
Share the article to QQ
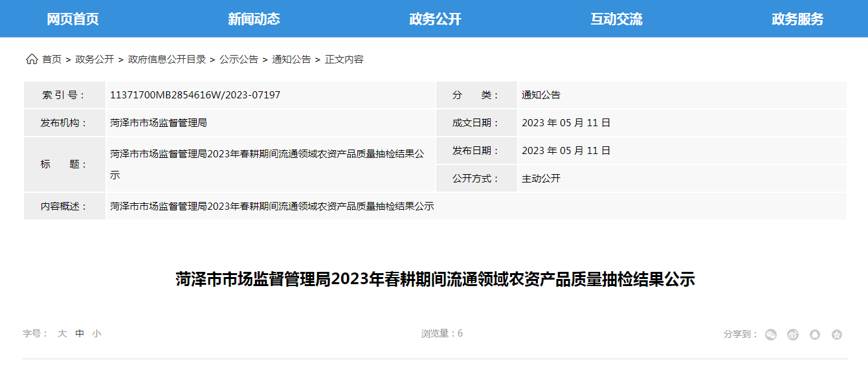pyautogui.click(x=815, y=335)
